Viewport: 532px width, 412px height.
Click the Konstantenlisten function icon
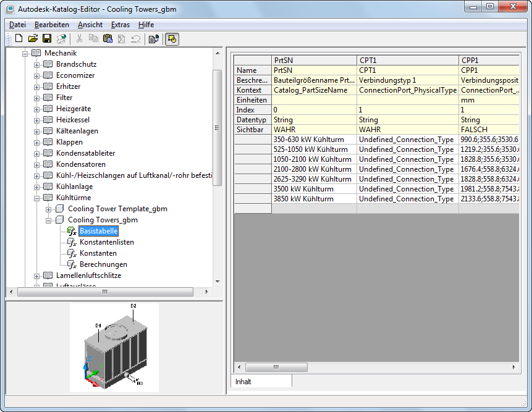pyautogui.click(x=72, y=242)
